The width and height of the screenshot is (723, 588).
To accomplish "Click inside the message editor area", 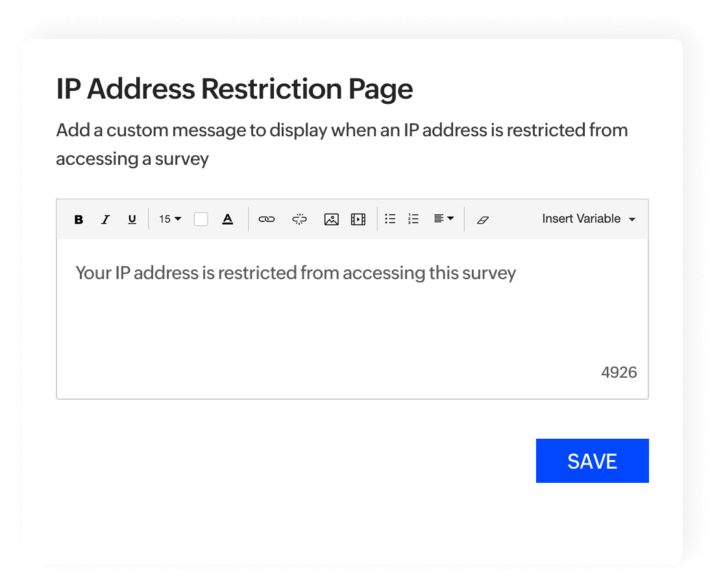I will (x=352, y=318).
